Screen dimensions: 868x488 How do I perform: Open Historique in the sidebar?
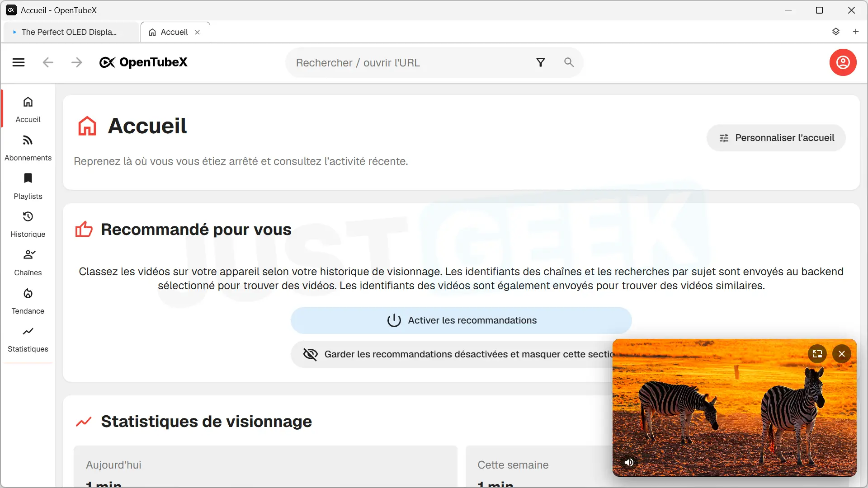tap(28, 225)
